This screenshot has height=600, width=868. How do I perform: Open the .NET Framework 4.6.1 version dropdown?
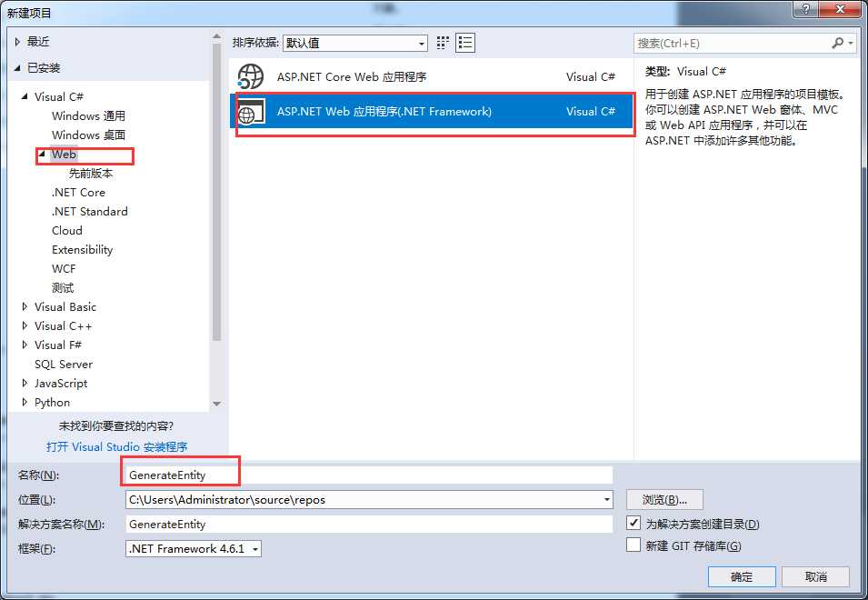[x=194, y=548]
